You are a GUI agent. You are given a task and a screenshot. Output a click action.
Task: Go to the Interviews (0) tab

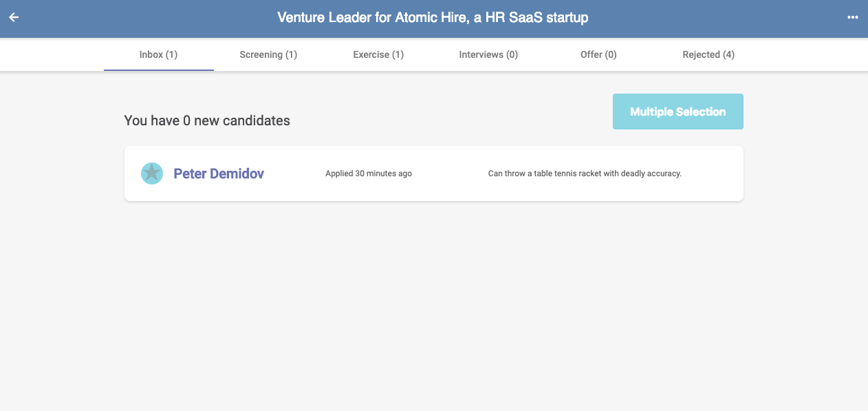click(x=488, y=54)
